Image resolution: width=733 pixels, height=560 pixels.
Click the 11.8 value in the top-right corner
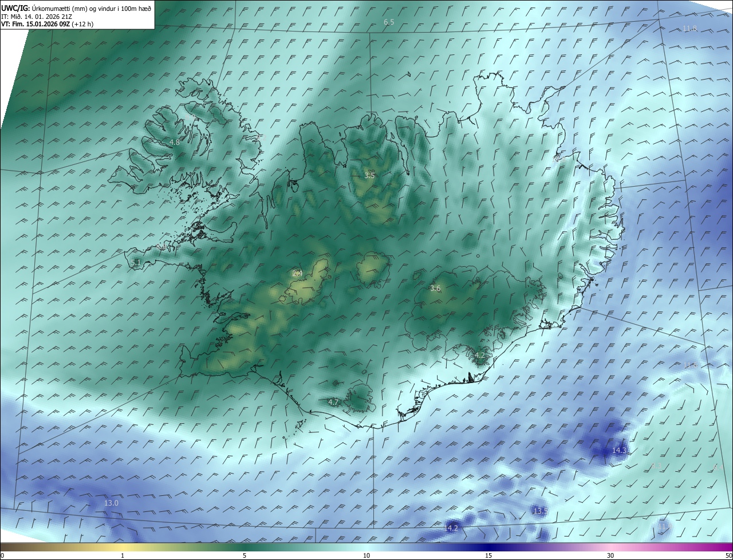(x=689, y=29)
